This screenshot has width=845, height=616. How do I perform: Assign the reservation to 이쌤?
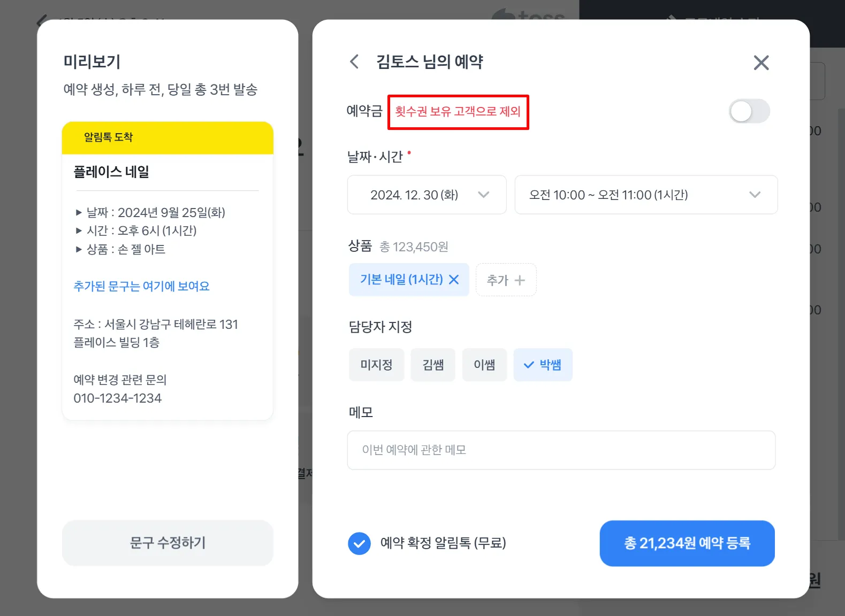(x=484, y=365)
